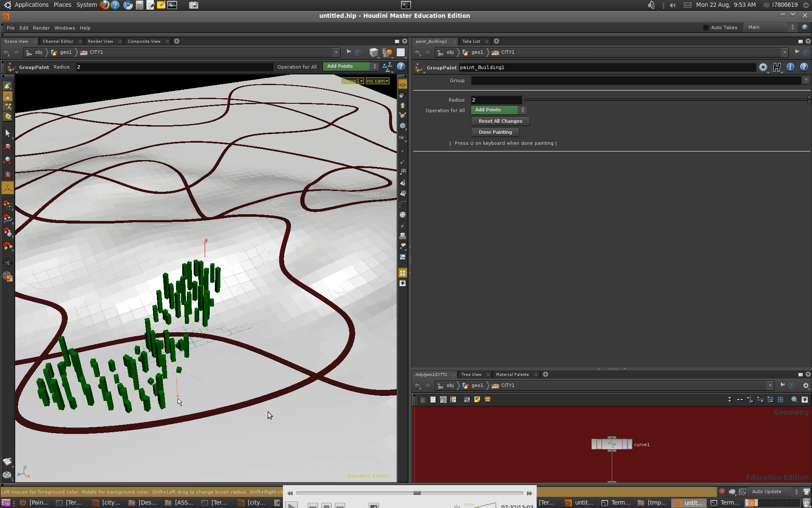Image resolution: width=812 pixels, height=508 pixels.
Task: Click Done Painting button
Action: (x=495, y=132)
